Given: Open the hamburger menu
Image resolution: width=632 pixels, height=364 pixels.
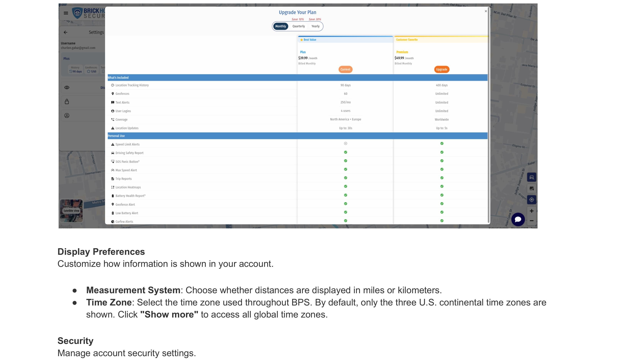Looking at the screenshot, I should pyautogui.click(x=66, y=13).
